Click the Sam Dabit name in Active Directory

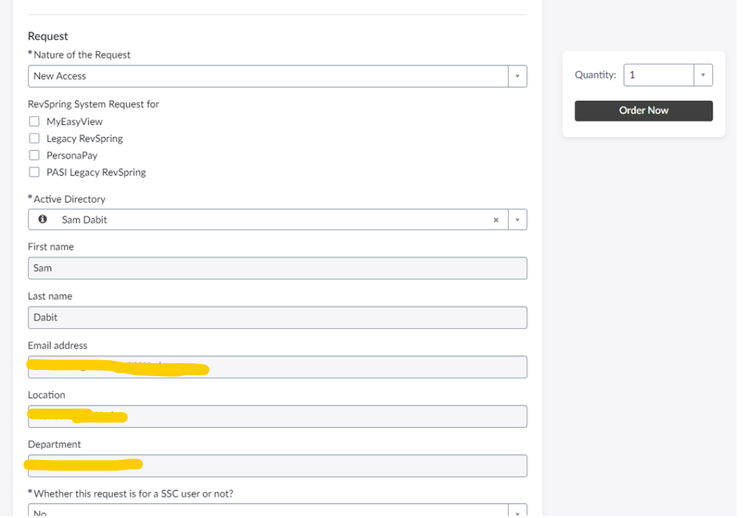84,220
